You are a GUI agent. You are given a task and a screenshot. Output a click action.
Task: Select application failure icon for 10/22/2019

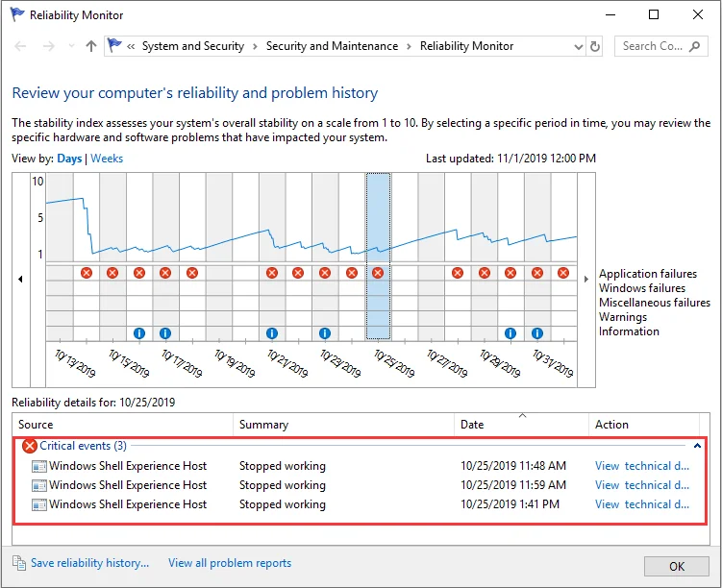pyautogui.click(x=298, y=273)
